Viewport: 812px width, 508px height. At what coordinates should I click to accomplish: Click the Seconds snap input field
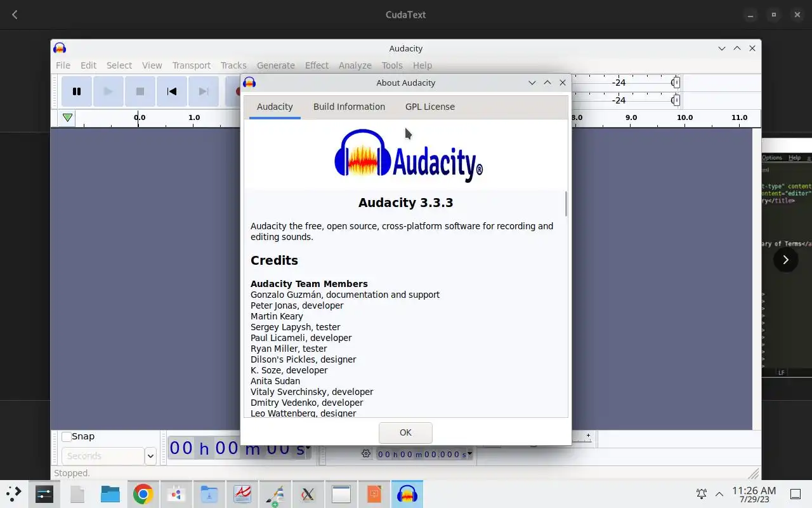(x=103, y=456)
